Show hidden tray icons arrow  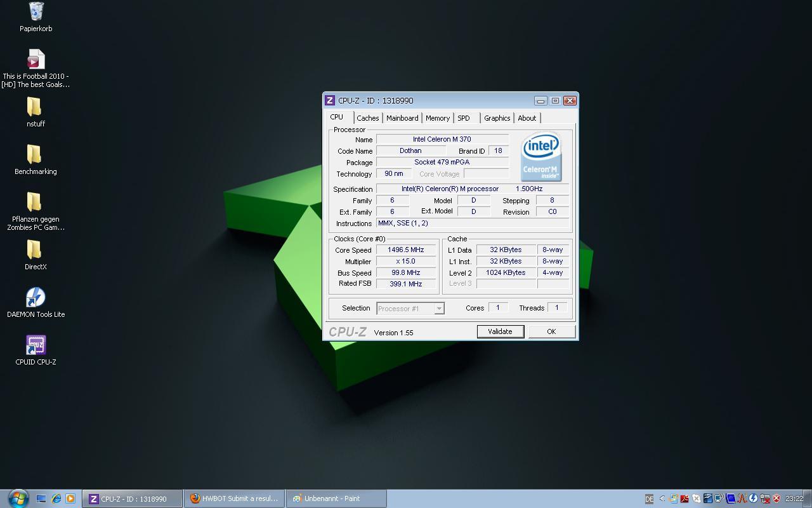tap(662, 498)
